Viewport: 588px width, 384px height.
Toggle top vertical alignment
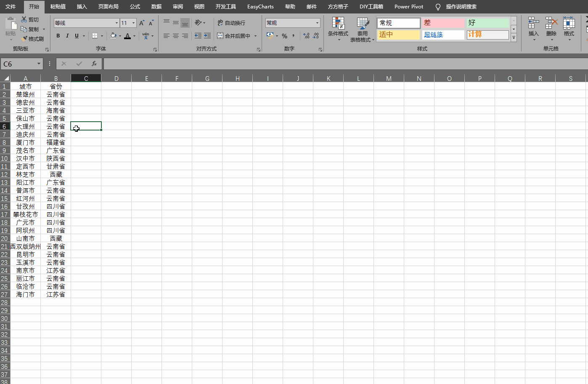coord(167,23)
